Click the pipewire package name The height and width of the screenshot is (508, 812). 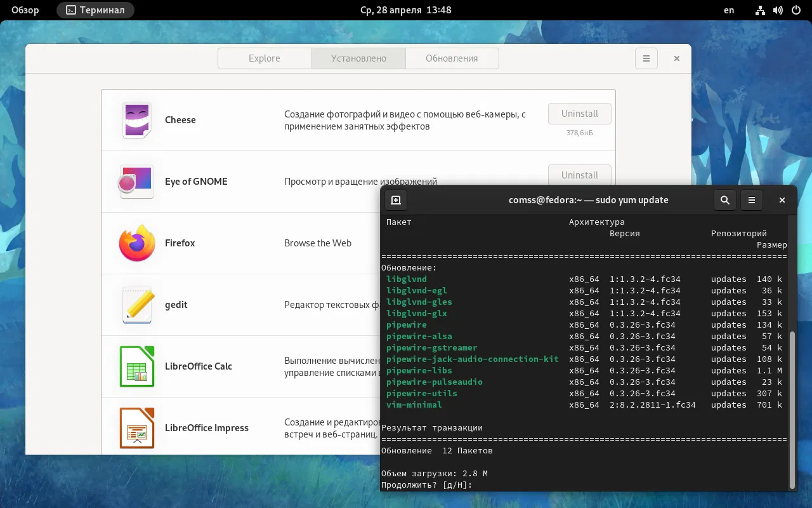click(407, 325)
